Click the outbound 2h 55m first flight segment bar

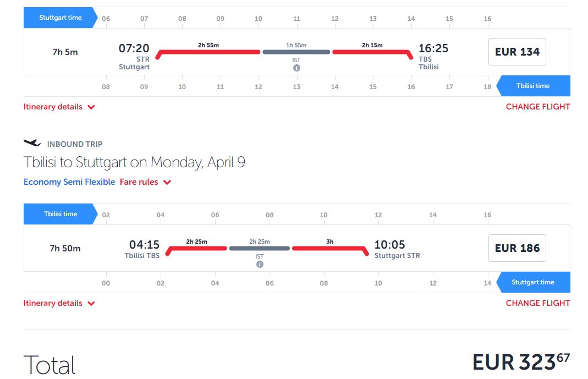coord(208,52)
